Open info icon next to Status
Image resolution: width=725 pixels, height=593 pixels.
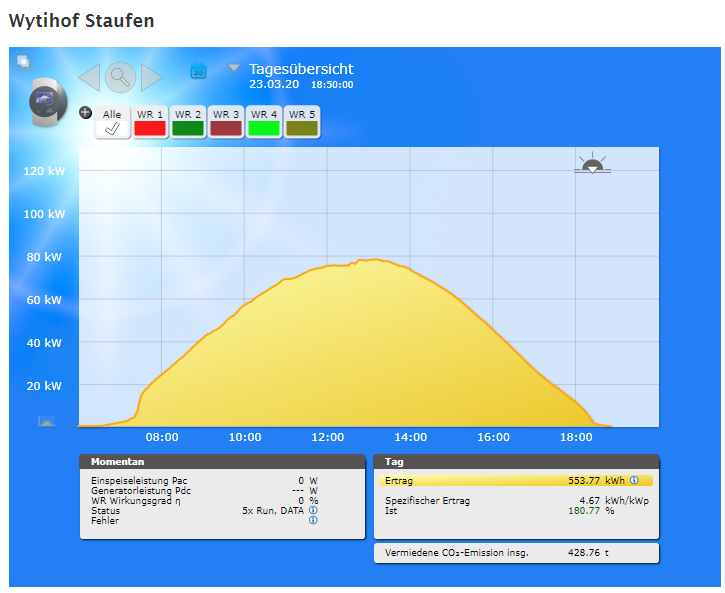point(313,510)
